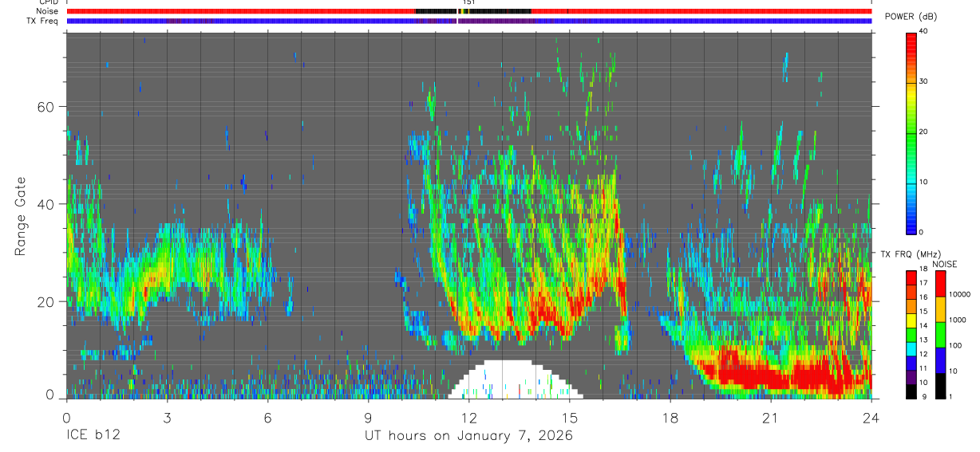Click the 'Noise' row label at top
Viewport: 980px width, 452px height.
tap(48, 11)
